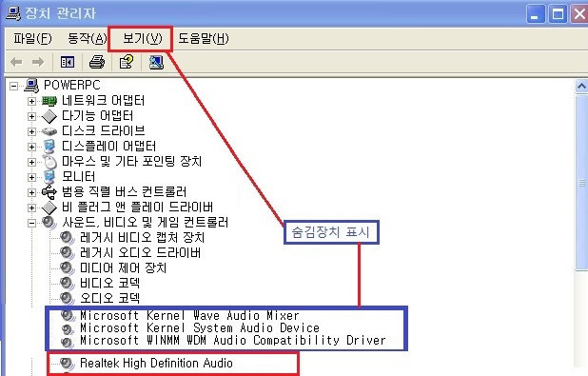Click speaker icon beside 레거시 비디오 캡쳐 장치
Image resolution: width=588 pixels, height=376 pixels.
(68, 238)
